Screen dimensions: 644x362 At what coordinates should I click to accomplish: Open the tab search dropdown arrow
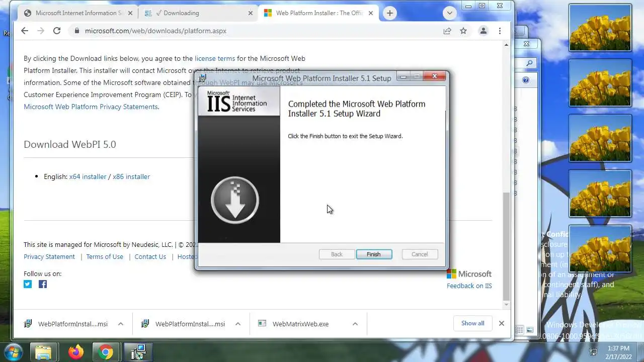[x=449, y=13]
